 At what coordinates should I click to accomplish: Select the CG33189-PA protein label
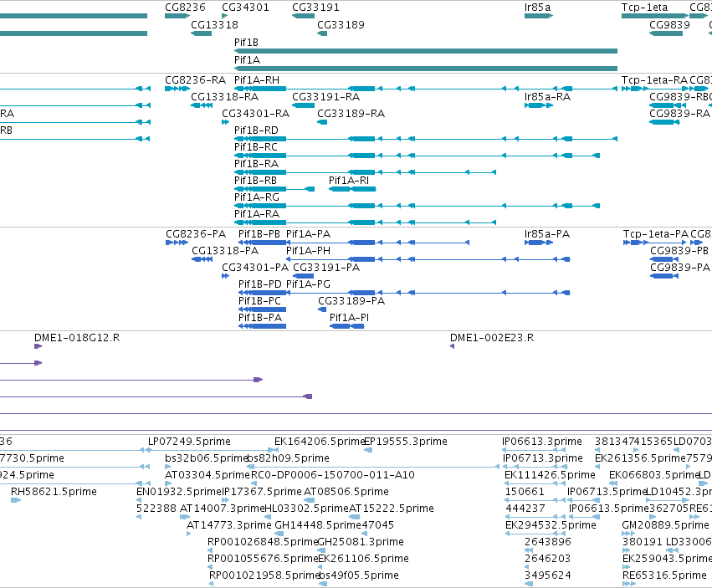[x=351, y=301]
